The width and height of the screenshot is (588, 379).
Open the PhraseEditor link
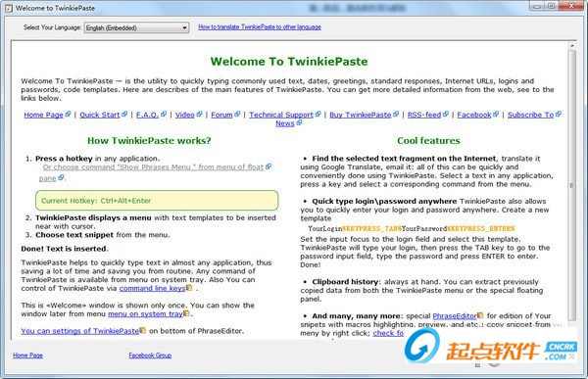(455, 316)
